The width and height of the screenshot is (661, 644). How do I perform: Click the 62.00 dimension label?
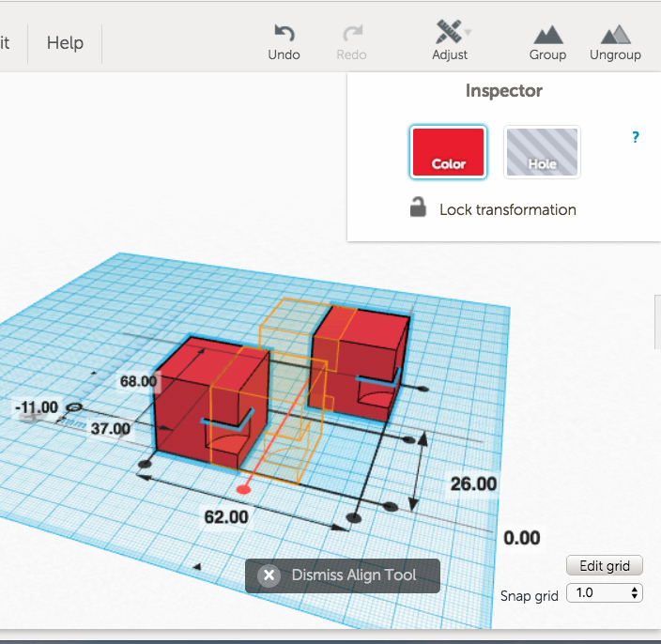[x=226, y=516]
